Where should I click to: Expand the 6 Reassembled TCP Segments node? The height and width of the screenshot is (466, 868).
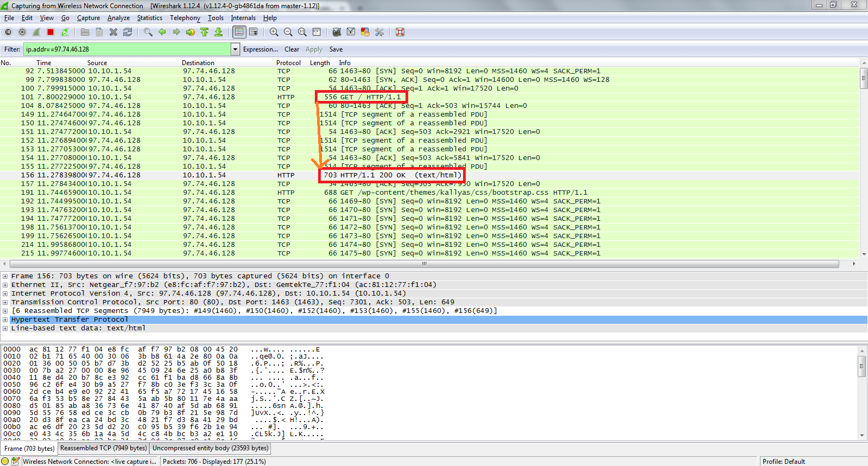click(x=5, y=311)
